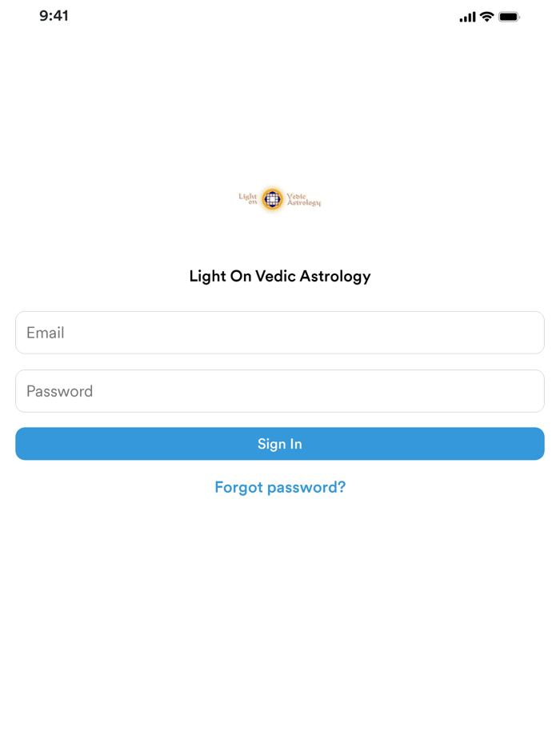Tap the Sign In label on the blue button
This screenshot has width=560, height=747.
coord(279,444)
